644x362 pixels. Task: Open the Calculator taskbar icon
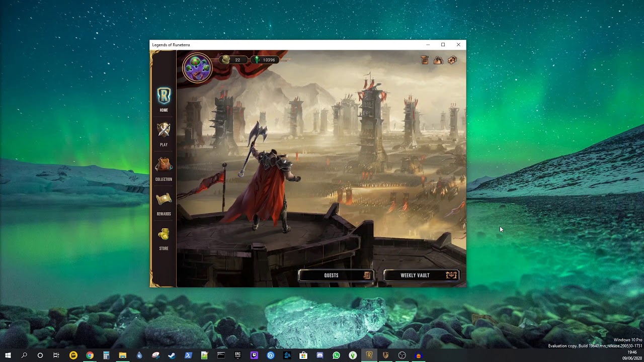click(x=106, y=355)
